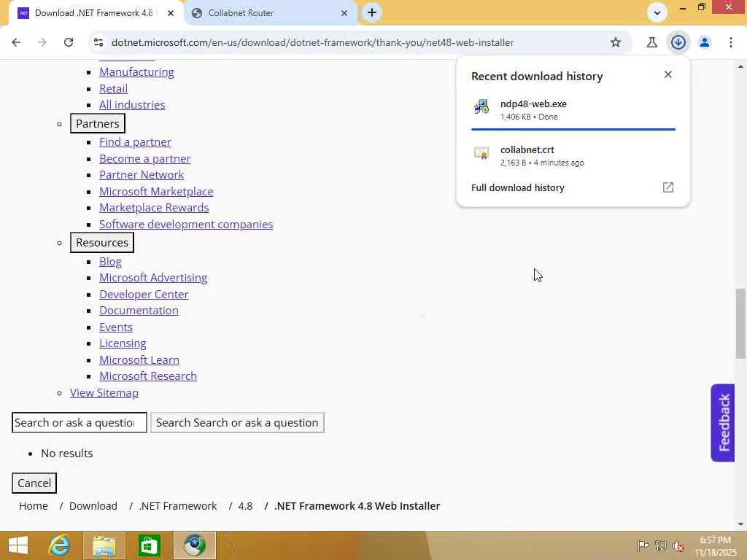Image resolution: width=747 pixels, height=560 pixels.
Task: Open the Developer Center link
Action: 144,295
